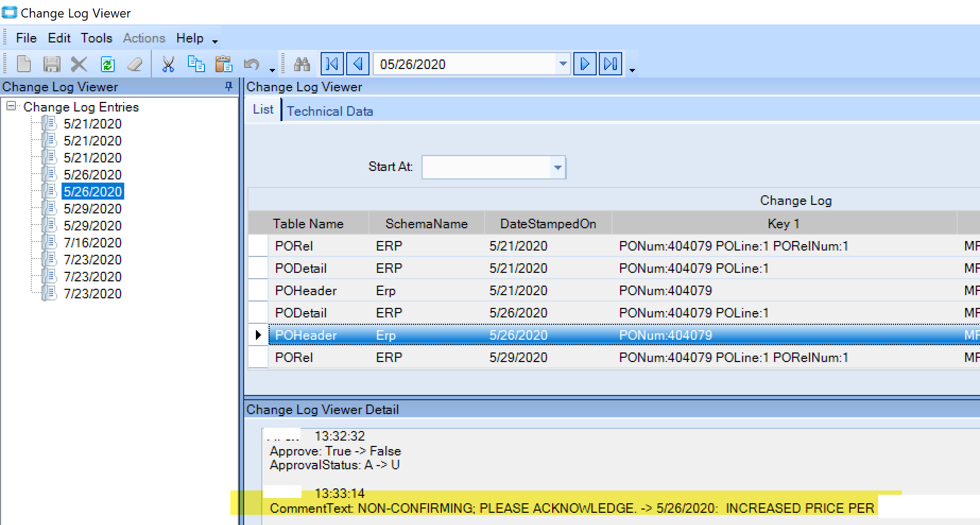
Task: Open the File menu
Action: click(x=26, y=38)
